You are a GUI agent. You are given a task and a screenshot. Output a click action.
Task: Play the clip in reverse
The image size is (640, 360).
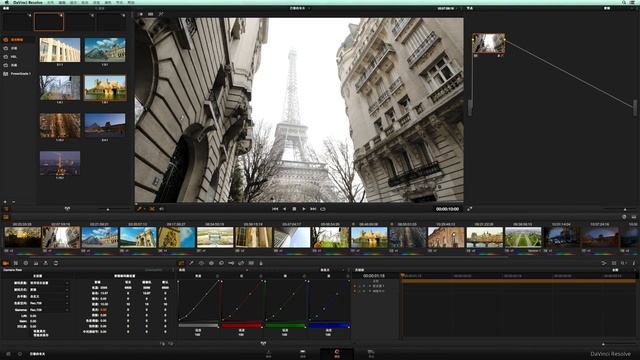(284, 209)
